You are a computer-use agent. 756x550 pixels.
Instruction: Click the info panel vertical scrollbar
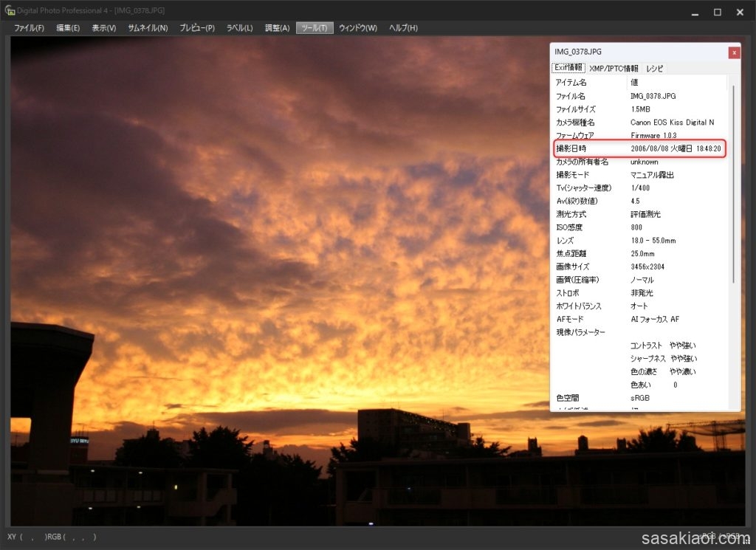733,185
